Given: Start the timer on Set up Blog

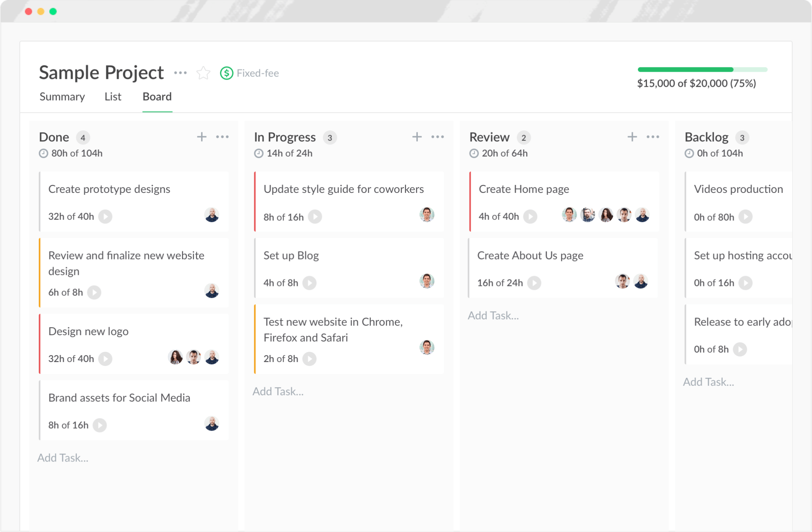Looking at the screenshot, I should (x=310, y=282).
